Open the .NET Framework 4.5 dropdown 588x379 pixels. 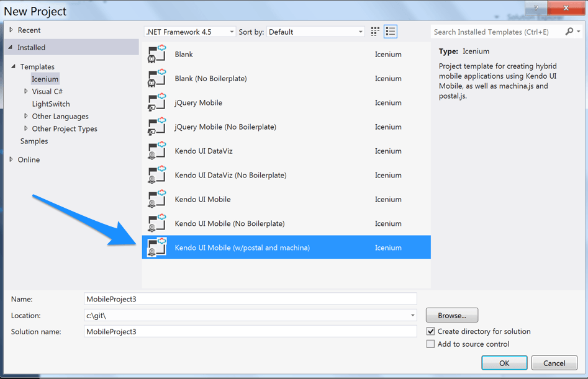pos(190,32)
